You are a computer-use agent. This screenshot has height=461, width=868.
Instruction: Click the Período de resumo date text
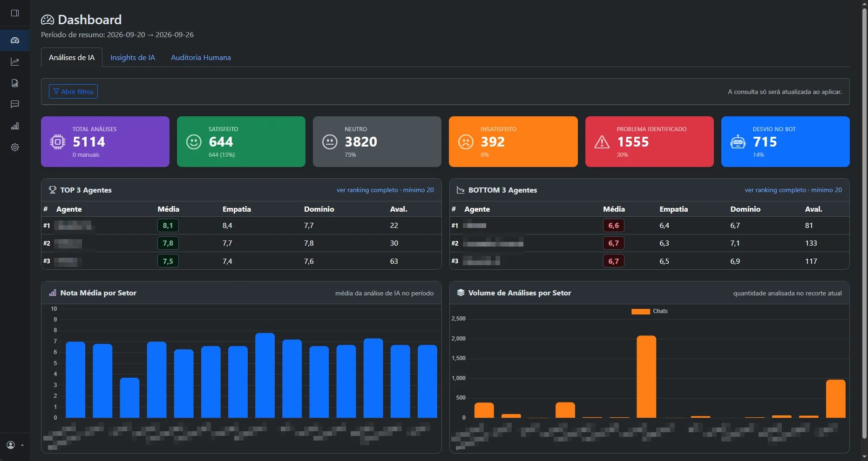117,34
